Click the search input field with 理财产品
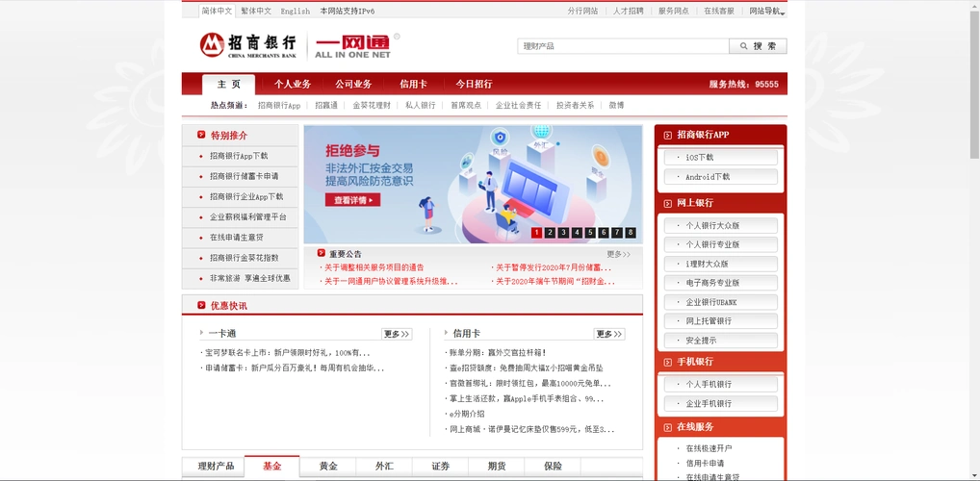Image resolution: width=980 pixels, height=481 pixels. [x=623, y=46]
